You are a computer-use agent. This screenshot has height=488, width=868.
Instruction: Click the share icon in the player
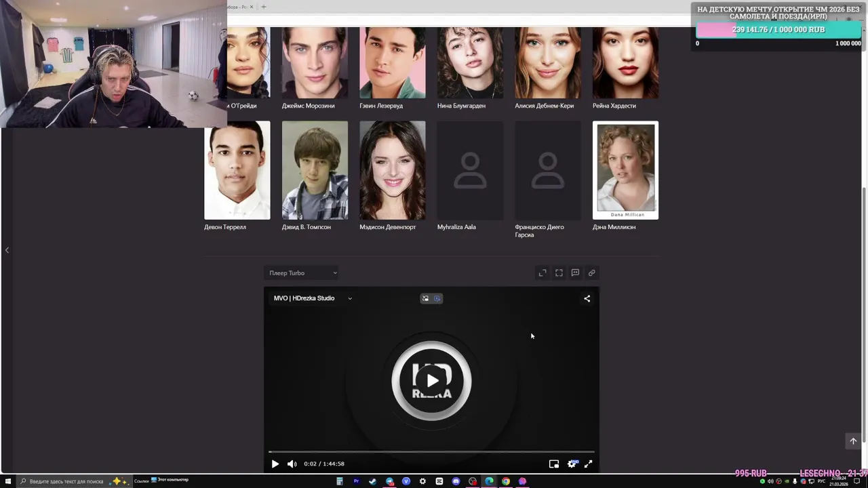(587, 298)
